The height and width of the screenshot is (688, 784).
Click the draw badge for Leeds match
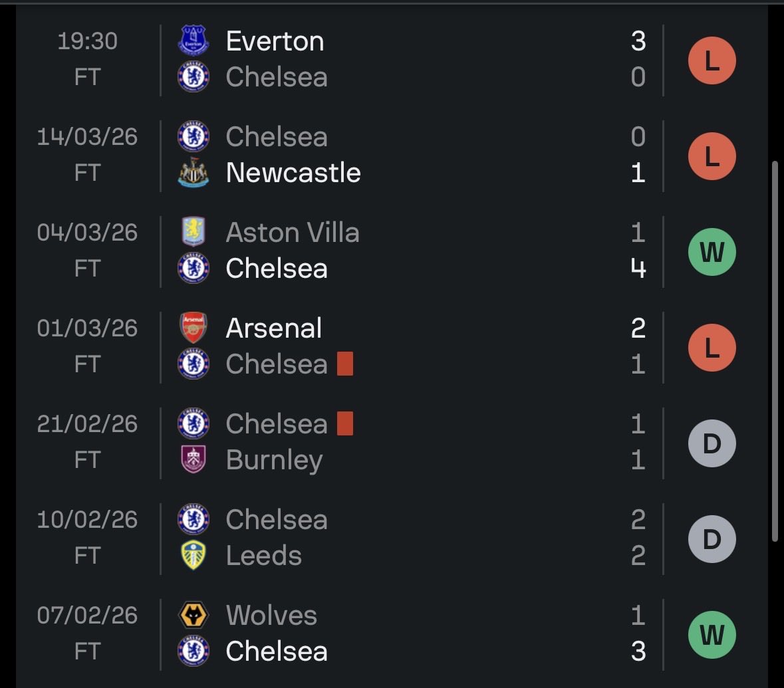coord(712,539)
